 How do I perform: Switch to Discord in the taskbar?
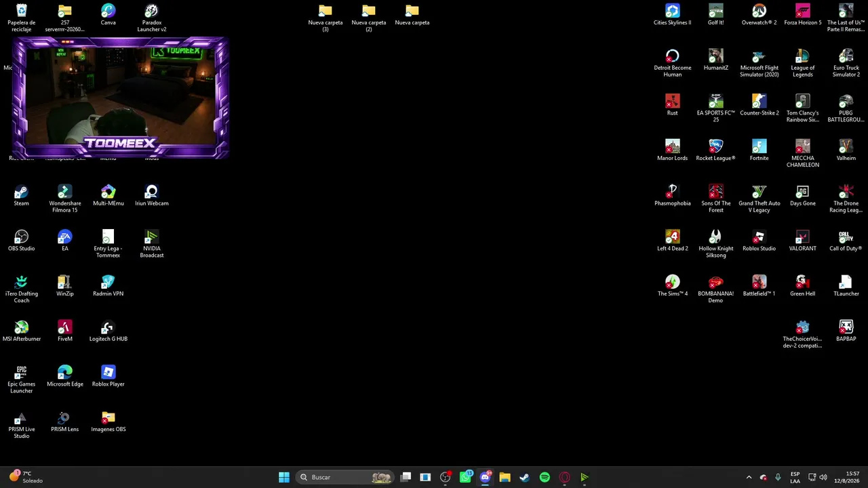click(485, 477)
